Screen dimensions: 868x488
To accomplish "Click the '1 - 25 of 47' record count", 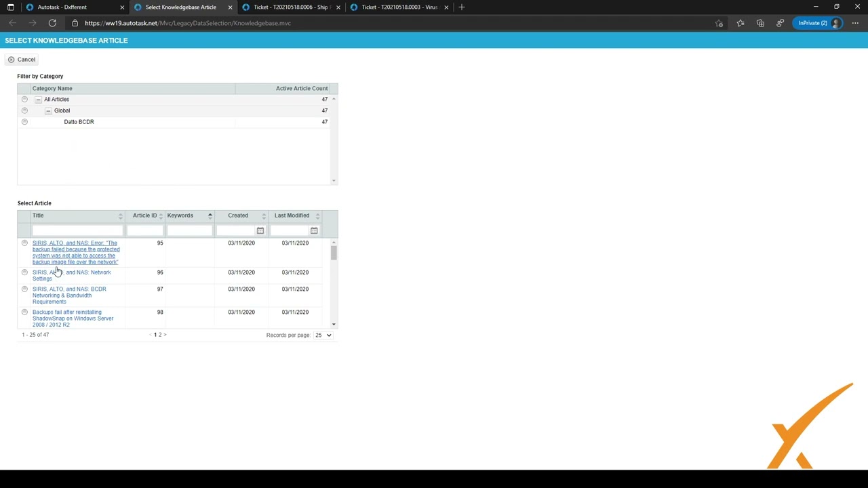I will pos(35,335).
